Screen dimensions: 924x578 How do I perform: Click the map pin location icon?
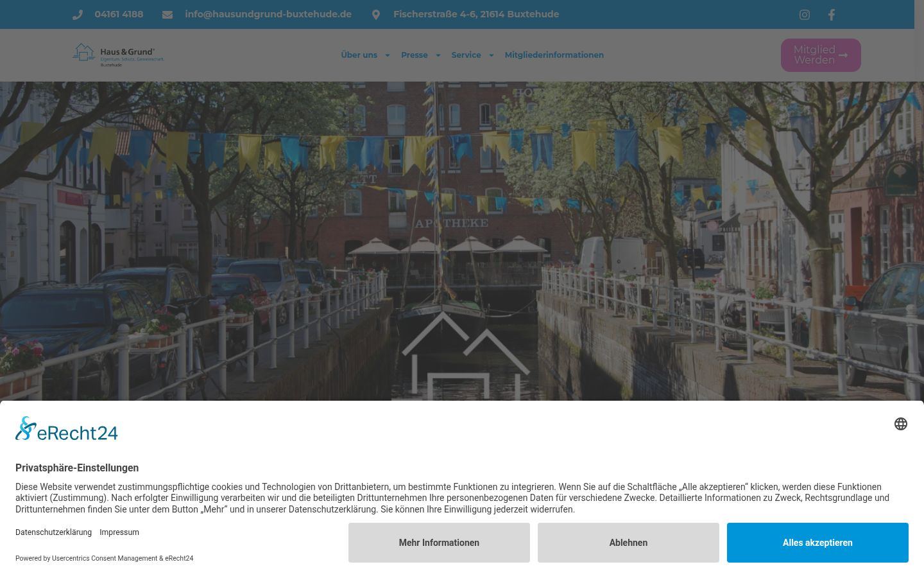(x=376, y=15)
